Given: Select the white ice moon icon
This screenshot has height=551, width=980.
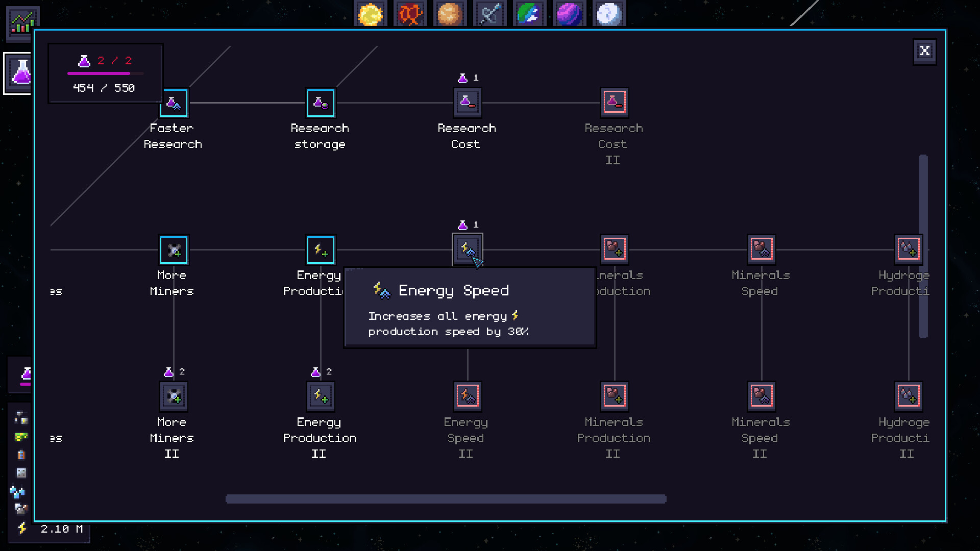Looking at the screenshot, I should [609, 14].
